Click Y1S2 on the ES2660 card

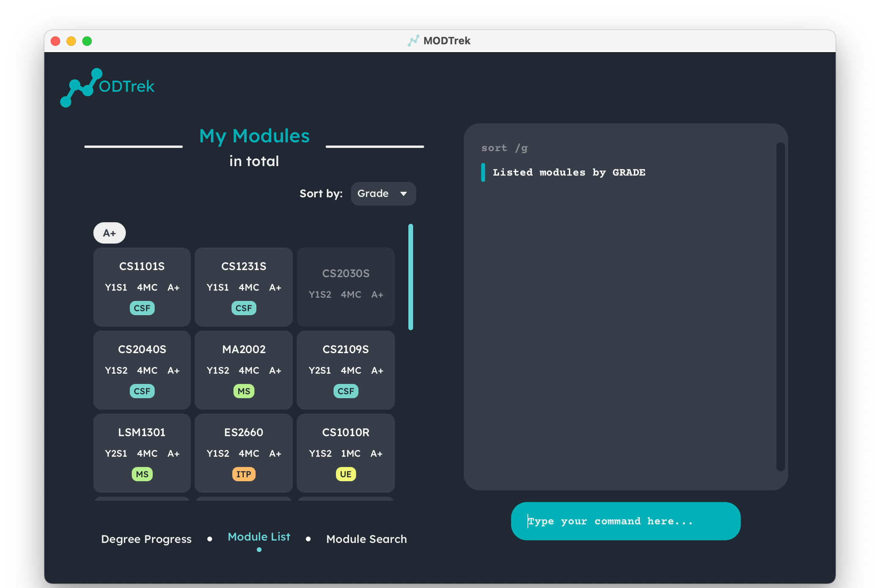tap(218, 454)
